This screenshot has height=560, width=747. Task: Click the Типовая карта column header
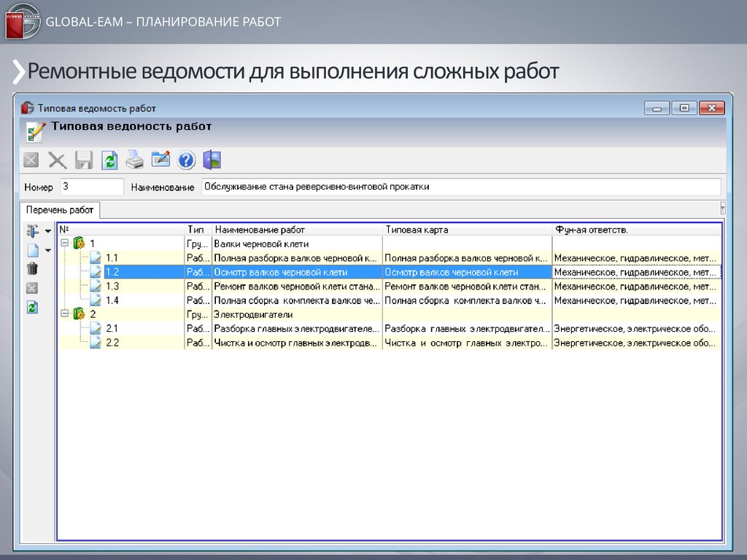tap(467, 230)
